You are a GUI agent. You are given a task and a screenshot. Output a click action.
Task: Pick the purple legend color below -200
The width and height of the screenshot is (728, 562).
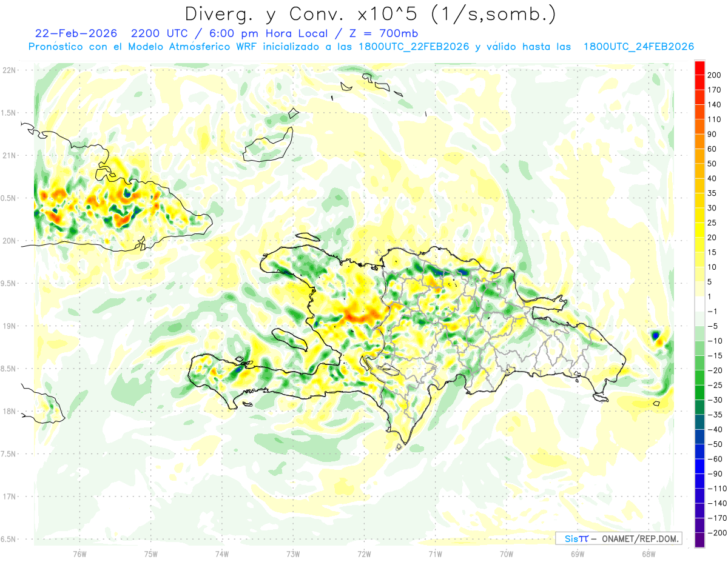coord(699,540)
